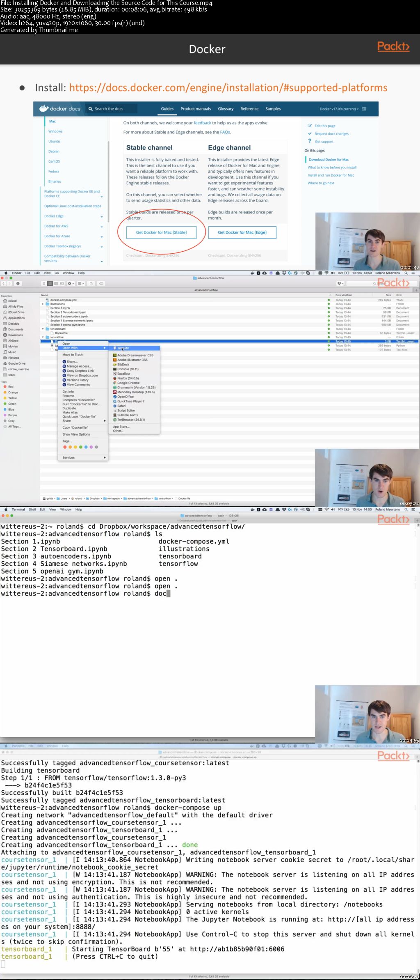
Task: Pick the green tag dot in context menu
Action: tap(81, 447)
